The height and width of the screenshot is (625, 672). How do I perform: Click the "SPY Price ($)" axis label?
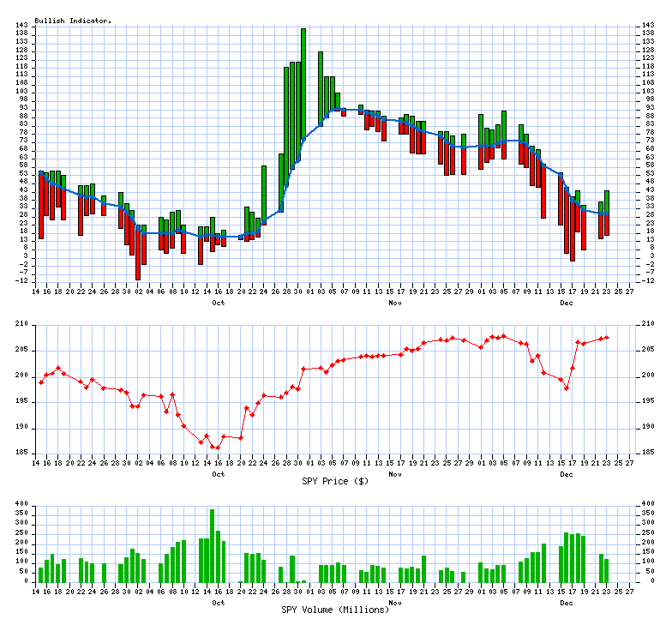click(x=335, y=481)
